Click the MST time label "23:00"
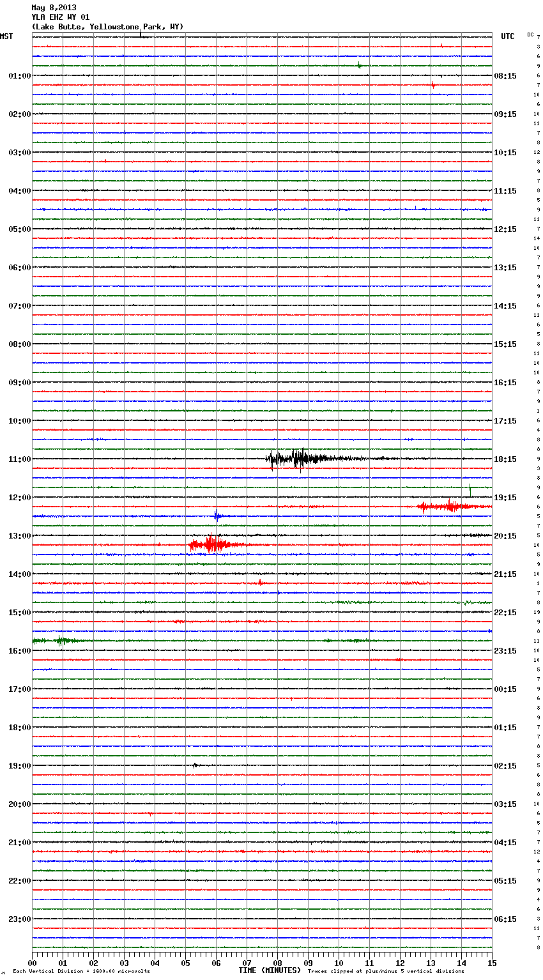Screen dimensions: 543x980 click(20, 919)
